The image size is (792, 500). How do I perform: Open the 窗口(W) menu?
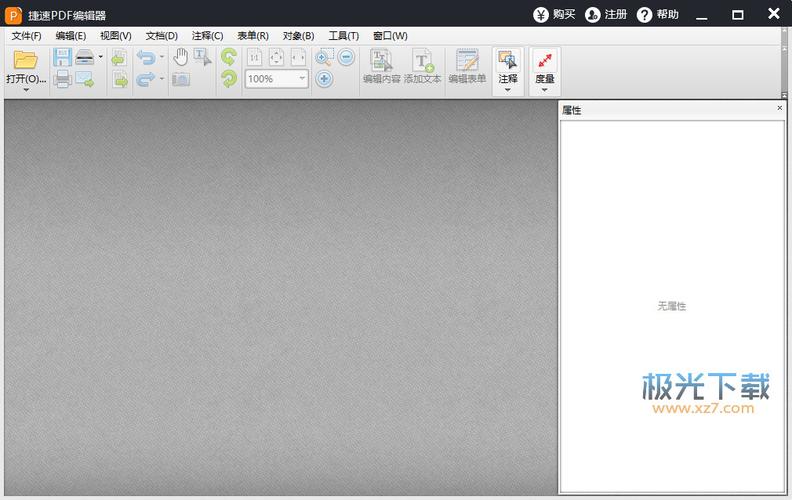click(390, 36)
